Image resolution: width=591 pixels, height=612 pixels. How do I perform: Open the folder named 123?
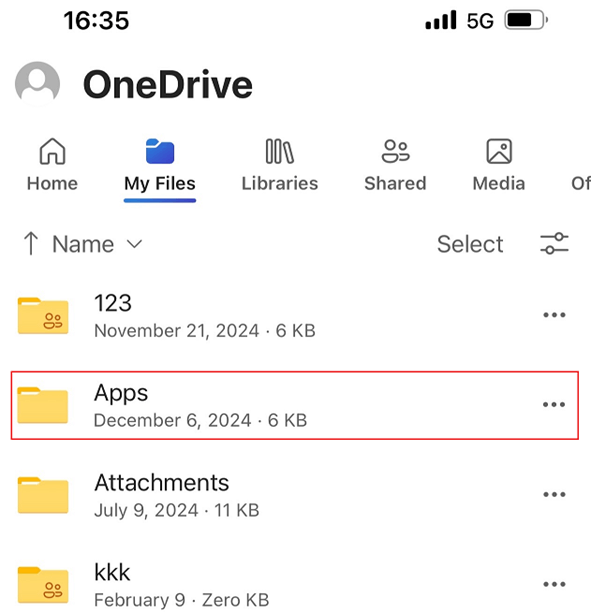click(x=113, y=303)
